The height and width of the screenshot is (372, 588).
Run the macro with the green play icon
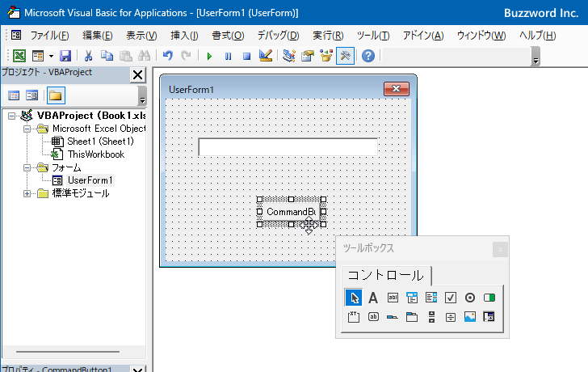[x=209, y=57]
